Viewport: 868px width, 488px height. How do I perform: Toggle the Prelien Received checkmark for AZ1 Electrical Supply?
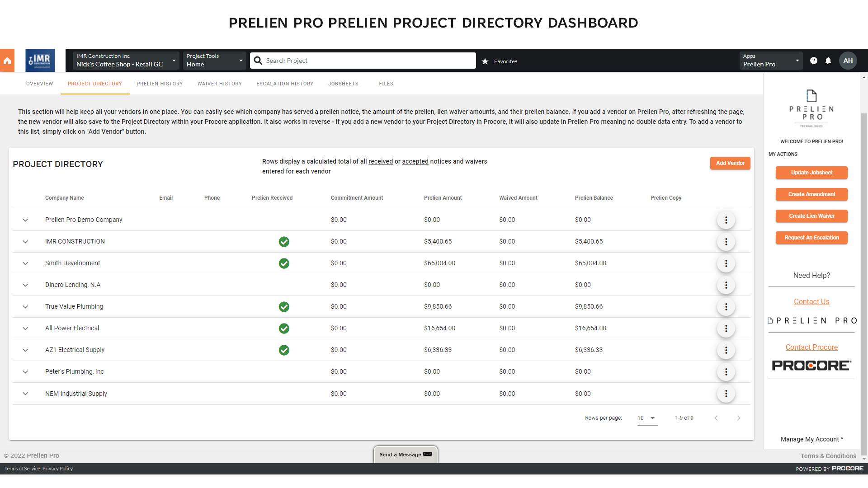tap(284, 350)
